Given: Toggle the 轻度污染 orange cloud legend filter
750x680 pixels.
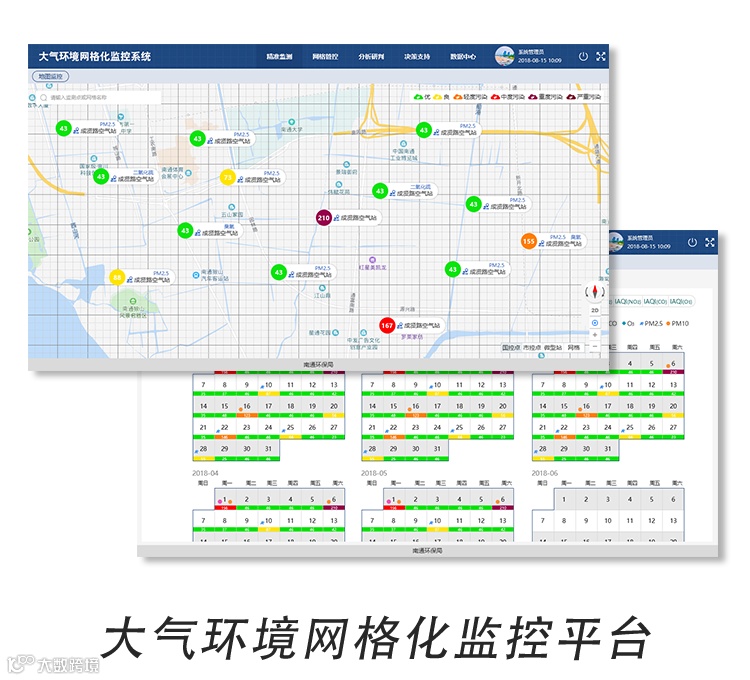Looking at the screenshot, I should tap(470, 97).
